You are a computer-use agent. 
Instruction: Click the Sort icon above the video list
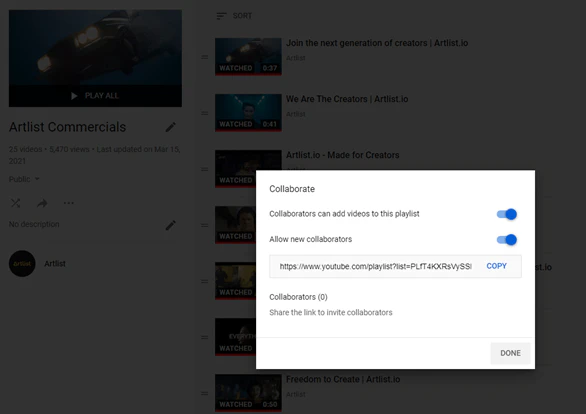[221, 16]
